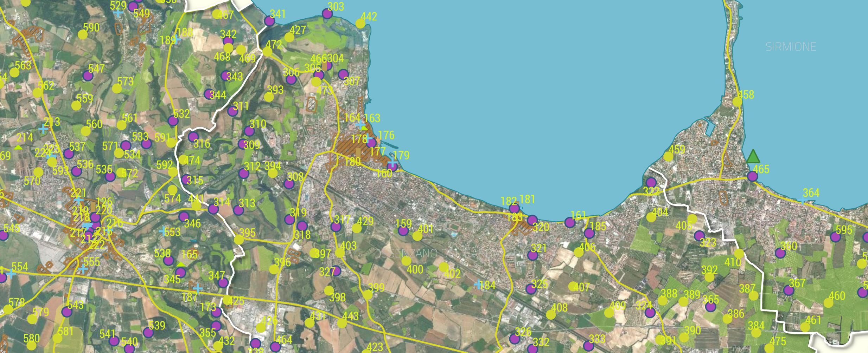Image resolution: width=868 pixels, height=353 pixels.
Task: Select purple marker 322 by the shore
Action: pyautogui.click(x=651, y=182)
